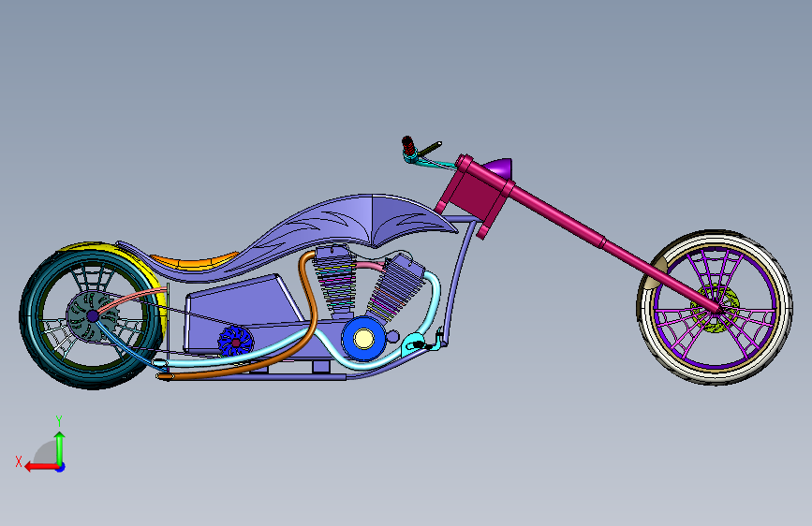Viewport: 812px width, 526px height.
Task: Pick the blue round cover with yellow center
Action: 363,339
